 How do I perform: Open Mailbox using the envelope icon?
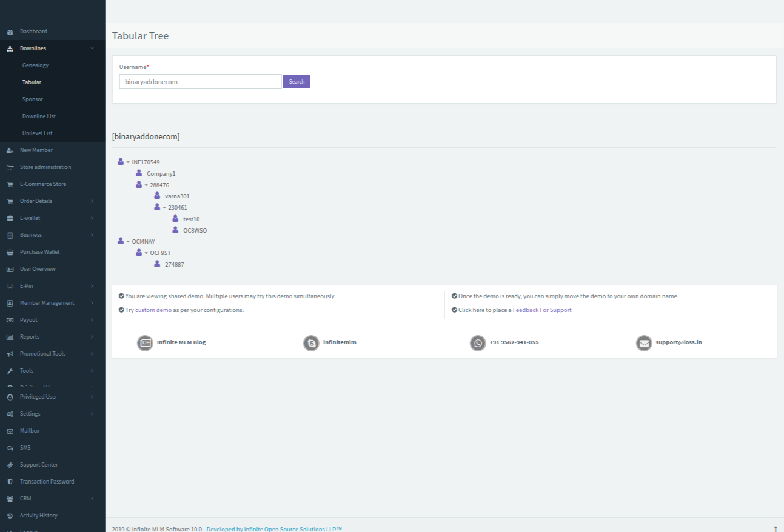click(x=9, y=430)
